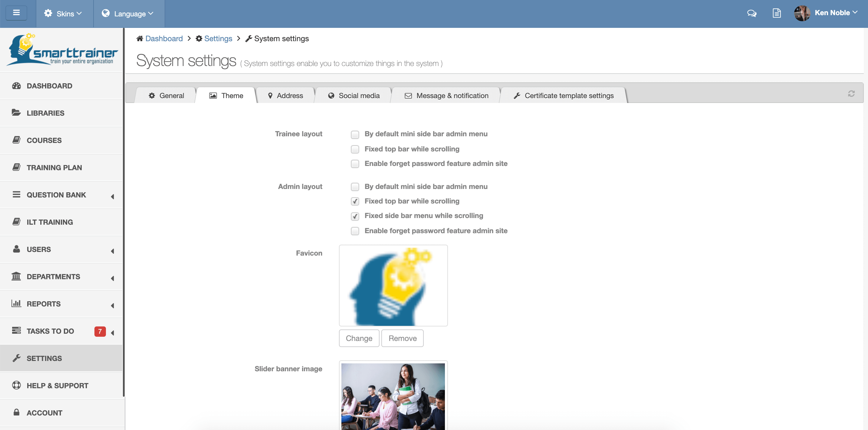Screen dimensions: 868x430
Task: Expand the Reports submenu arrow
Action: click(113, 306)
